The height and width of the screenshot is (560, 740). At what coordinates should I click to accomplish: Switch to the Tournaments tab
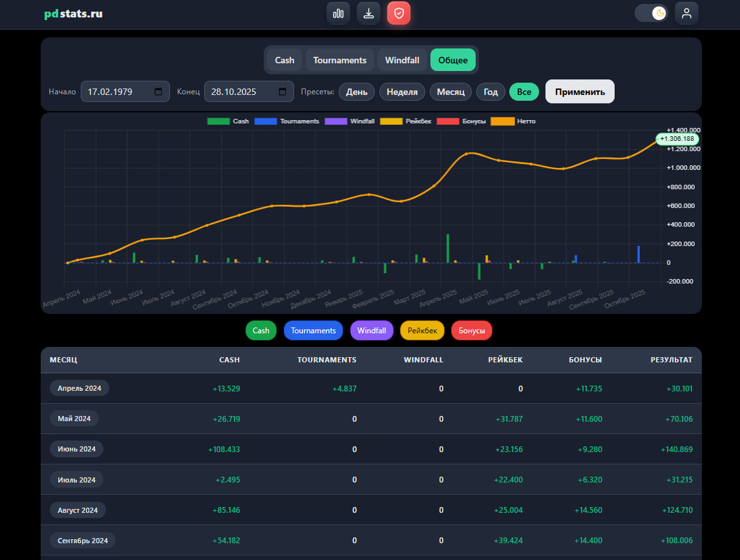pyautogui.click(x=340, y=60)
